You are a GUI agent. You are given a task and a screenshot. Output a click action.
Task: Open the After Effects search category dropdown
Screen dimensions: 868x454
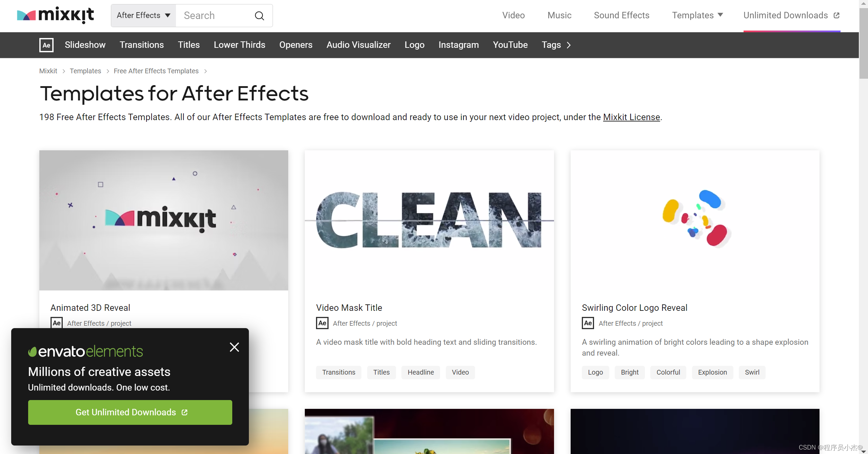click(x=143, y=16)
